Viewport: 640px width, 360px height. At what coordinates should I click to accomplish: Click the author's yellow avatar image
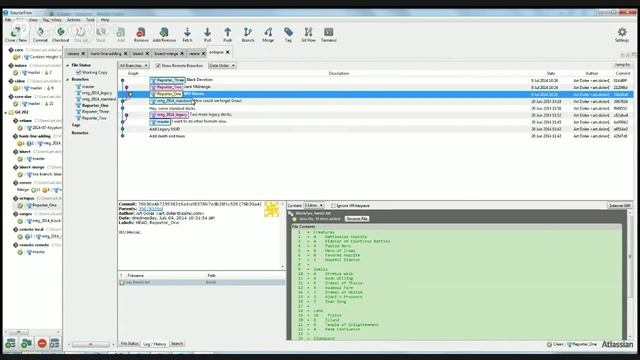(x=271, y=209)
